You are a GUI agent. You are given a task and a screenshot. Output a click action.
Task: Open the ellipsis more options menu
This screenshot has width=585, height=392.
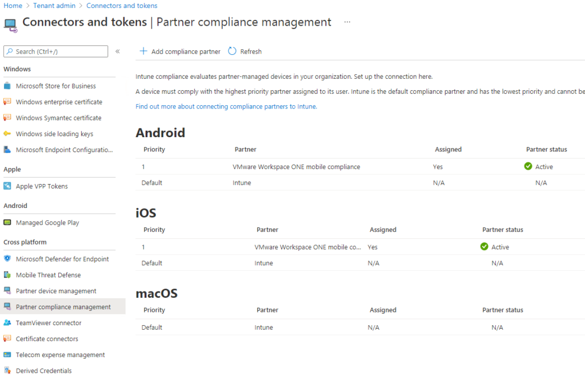[x=347, y=22]
